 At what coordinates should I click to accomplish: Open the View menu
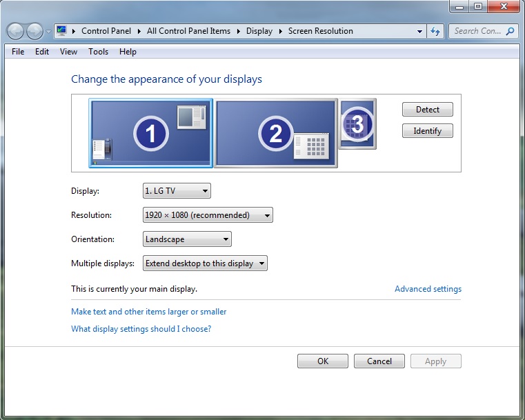click(68, 52)
